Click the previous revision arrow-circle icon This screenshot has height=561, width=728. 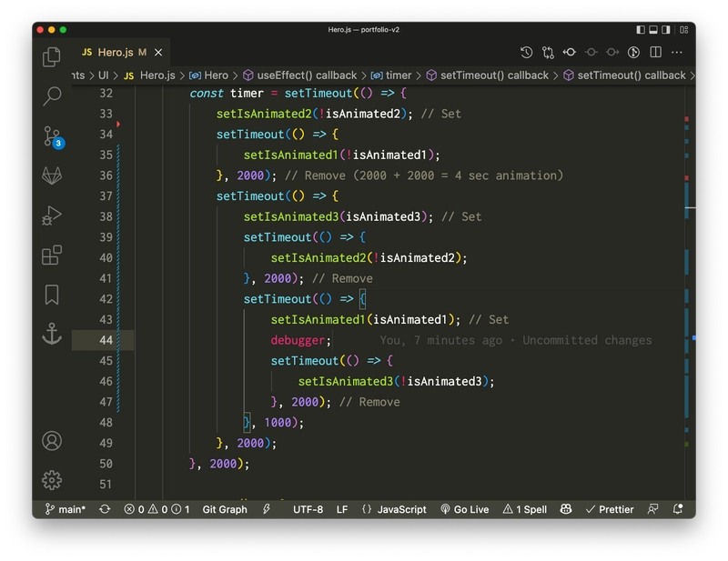coord(570,53)
